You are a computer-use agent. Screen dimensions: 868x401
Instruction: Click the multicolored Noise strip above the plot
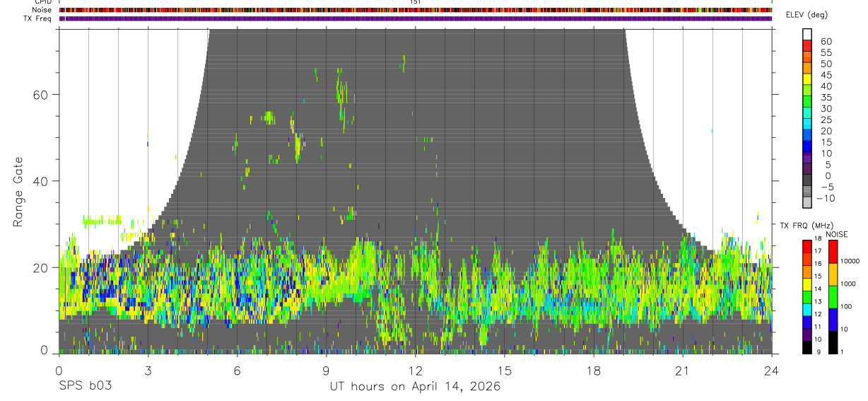416,10
